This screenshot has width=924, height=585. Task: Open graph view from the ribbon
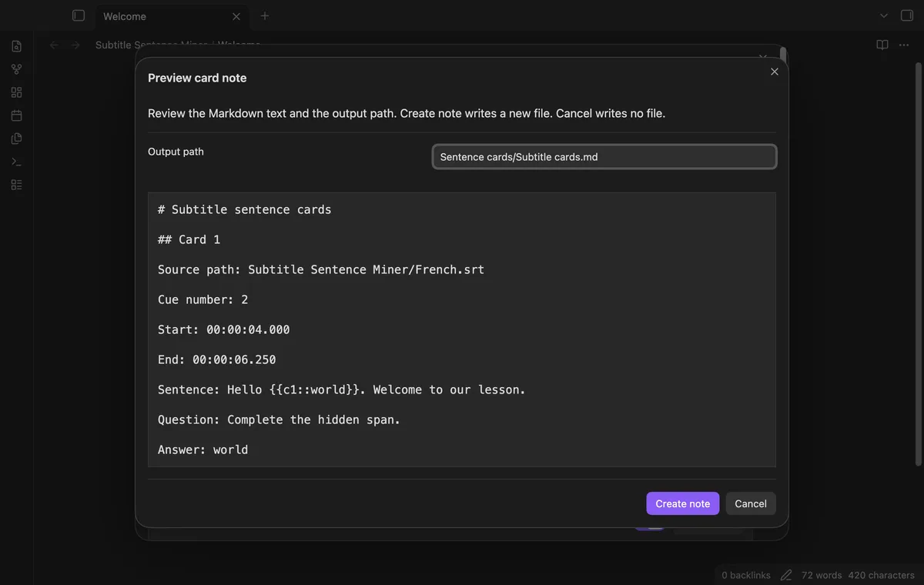[16, 69]
